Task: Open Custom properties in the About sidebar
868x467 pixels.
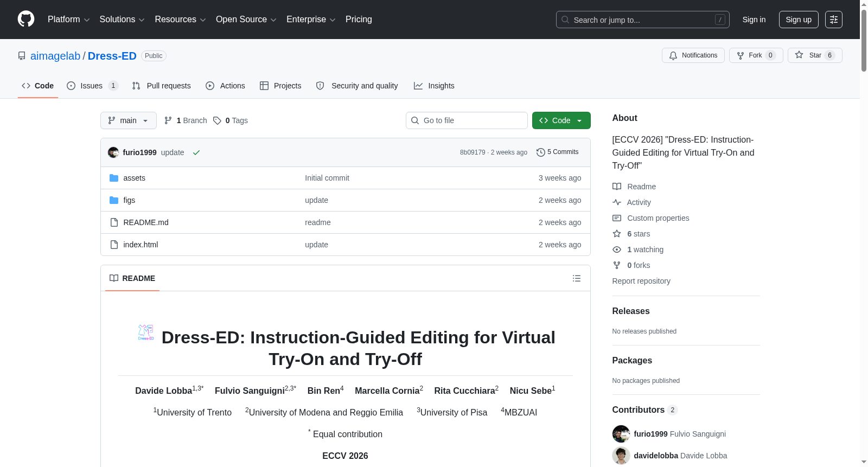Action: (x=651, y=218)
